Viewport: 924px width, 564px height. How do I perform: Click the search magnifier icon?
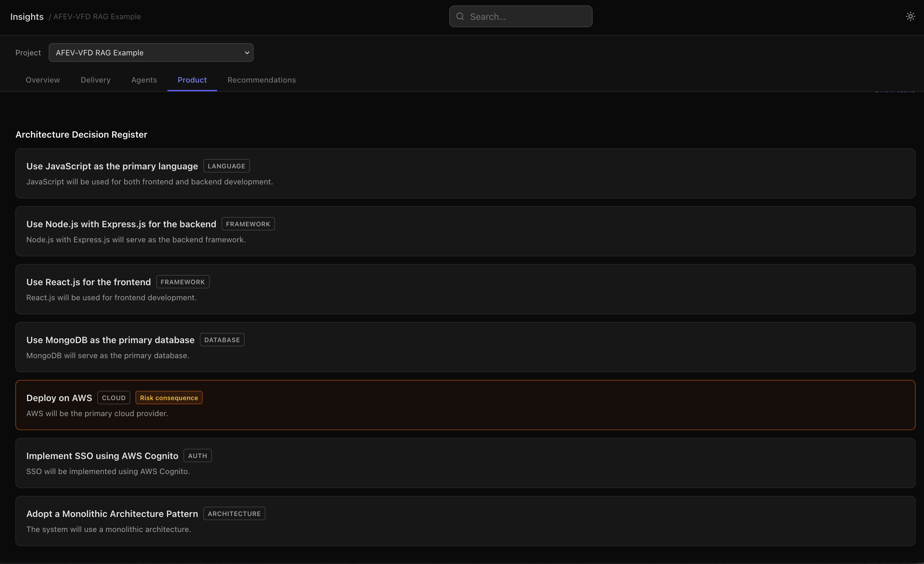click(460, 17)
